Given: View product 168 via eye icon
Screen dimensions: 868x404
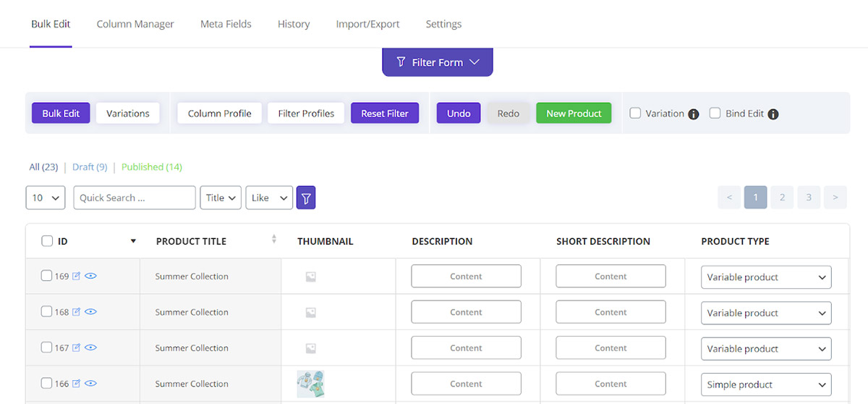Looking at the screenshot, I should [x=90, y=312].
